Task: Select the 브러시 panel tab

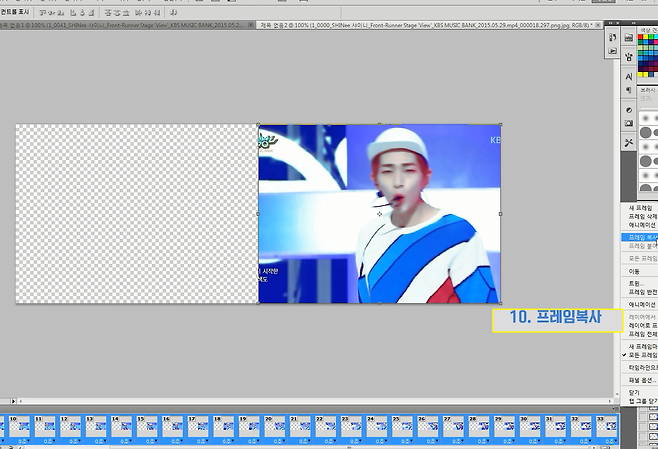Action: tap(648, 90)
